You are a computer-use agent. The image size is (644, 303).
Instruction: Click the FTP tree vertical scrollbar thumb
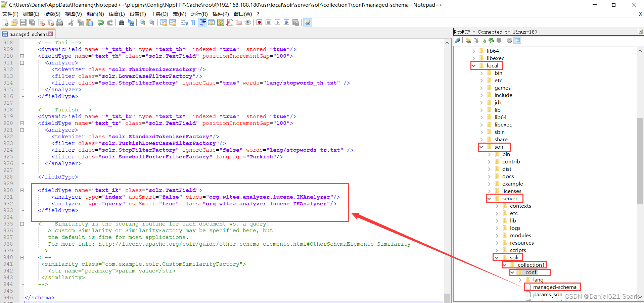[640, 161]
